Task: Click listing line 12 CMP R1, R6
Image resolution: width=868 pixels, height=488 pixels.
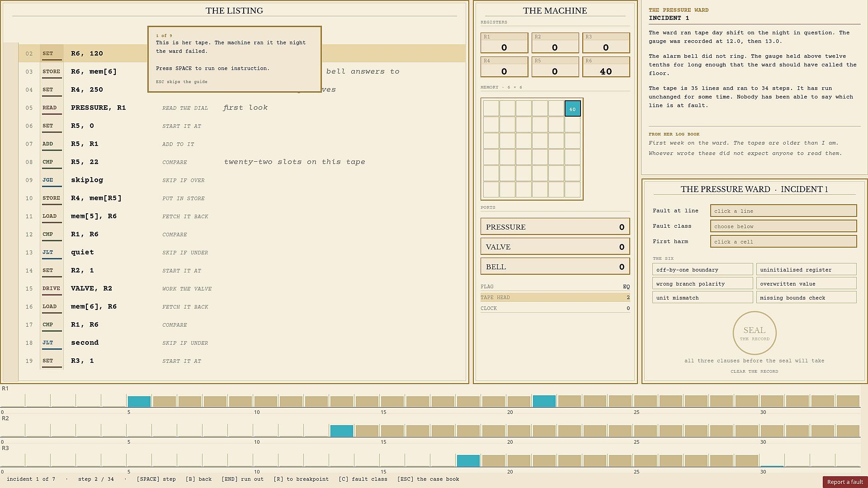Action: 242,234
